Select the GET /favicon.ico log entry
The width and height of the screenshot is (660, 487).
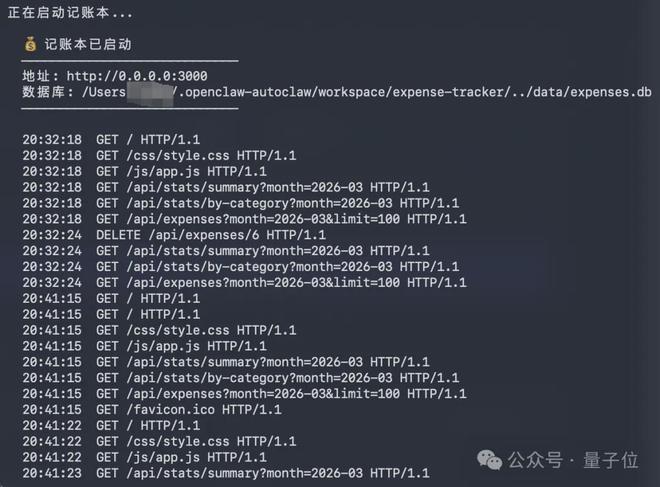[152, 410]
